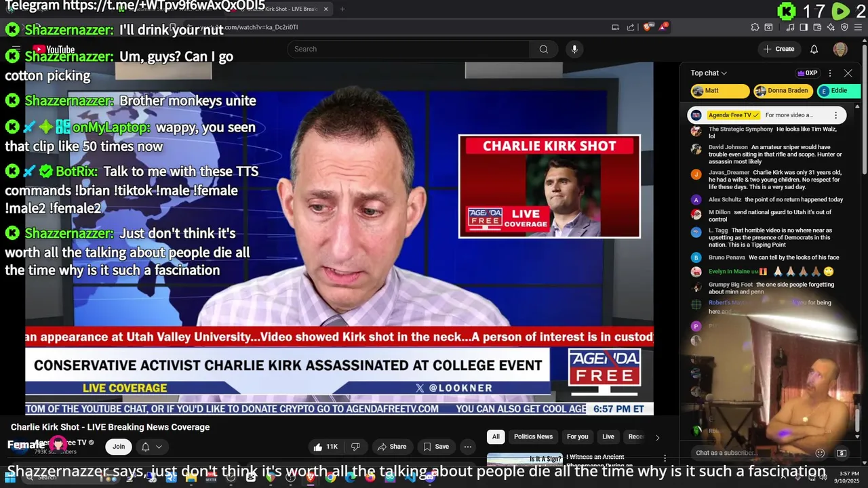Click the Share button under video
The width and height of the screenshot is (868, 488).
tap(391, 447)
